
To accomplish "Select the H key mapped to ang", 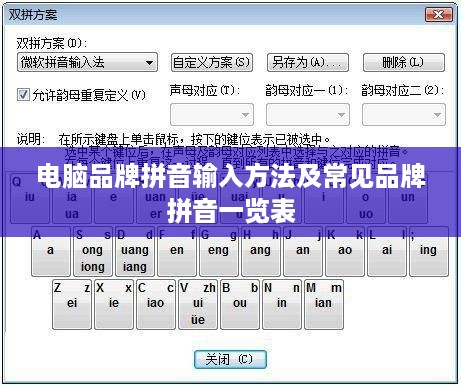I will point(261,252).
